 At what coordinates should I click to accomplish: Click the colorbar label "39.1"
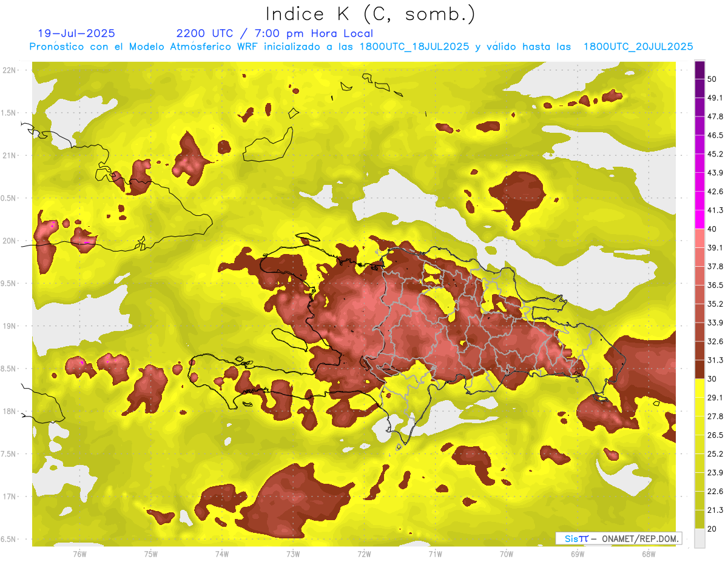click(x=715, y=247)
